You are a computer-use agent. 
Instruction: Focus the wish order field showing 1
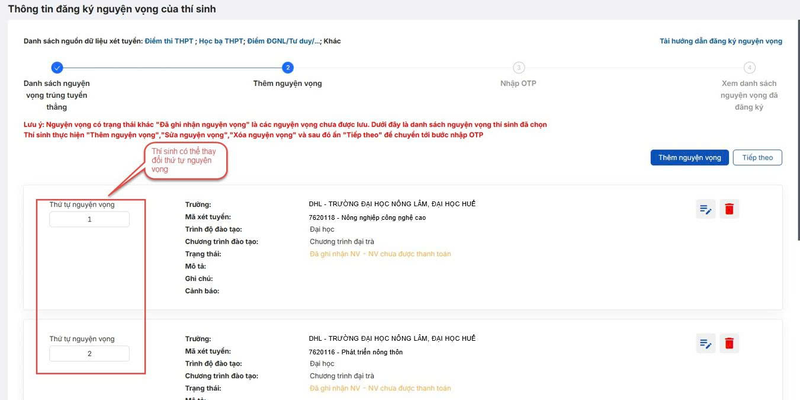89,219
